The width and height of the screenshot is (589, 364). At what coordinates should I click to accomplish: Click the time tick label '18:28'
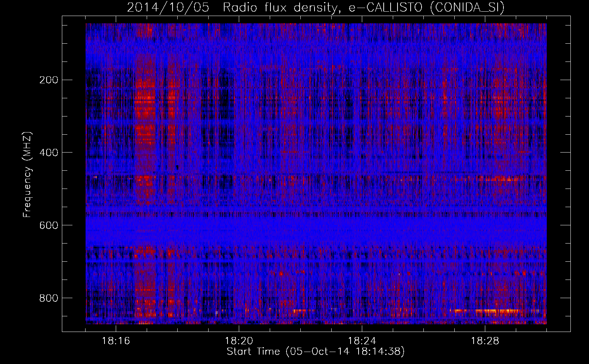[485, 341]
